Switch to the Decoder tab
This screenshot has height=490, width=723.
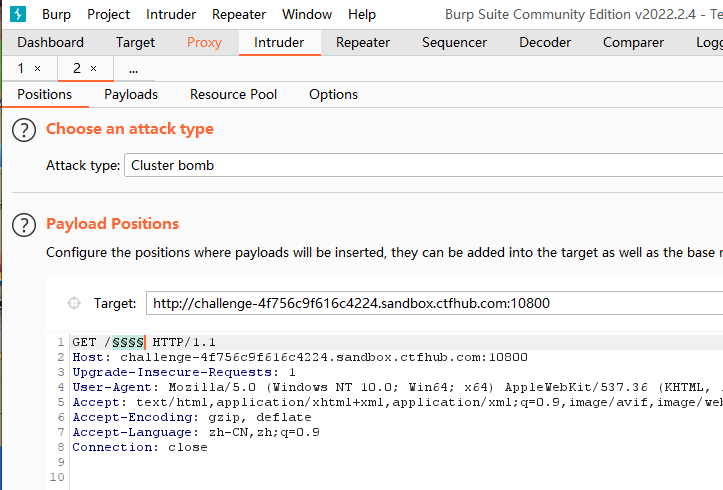pyautogui.click(x=545, y=42)
